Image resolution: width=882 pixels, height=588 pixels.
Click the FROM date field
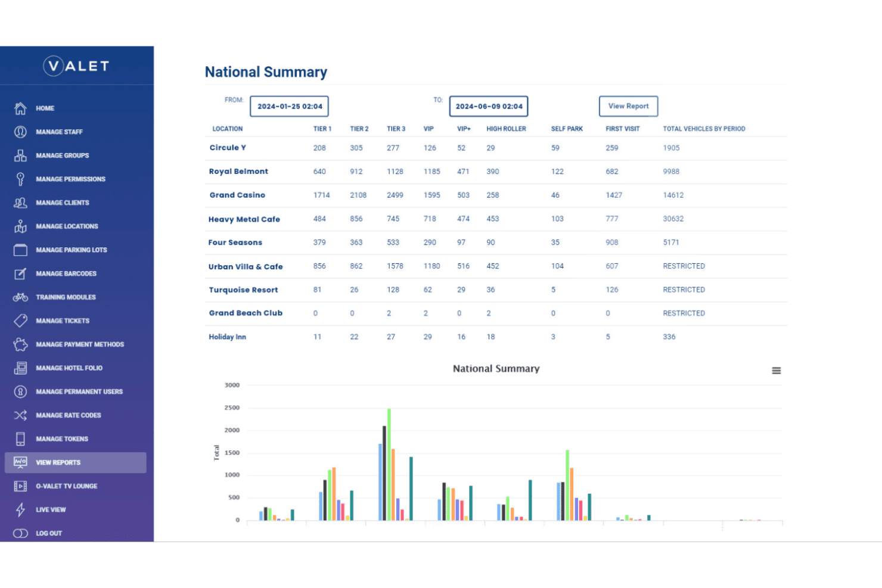pos(289,107)
